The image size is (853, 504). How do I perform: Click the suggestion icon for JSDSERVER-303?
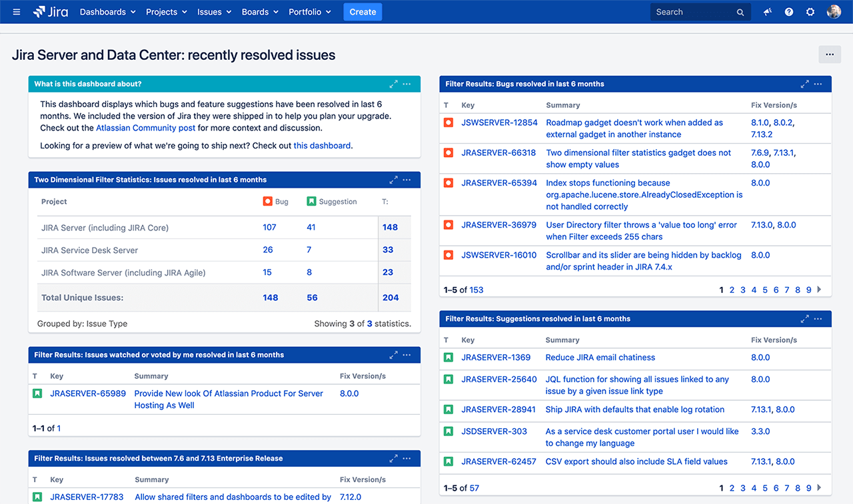[x=448, y=431]
